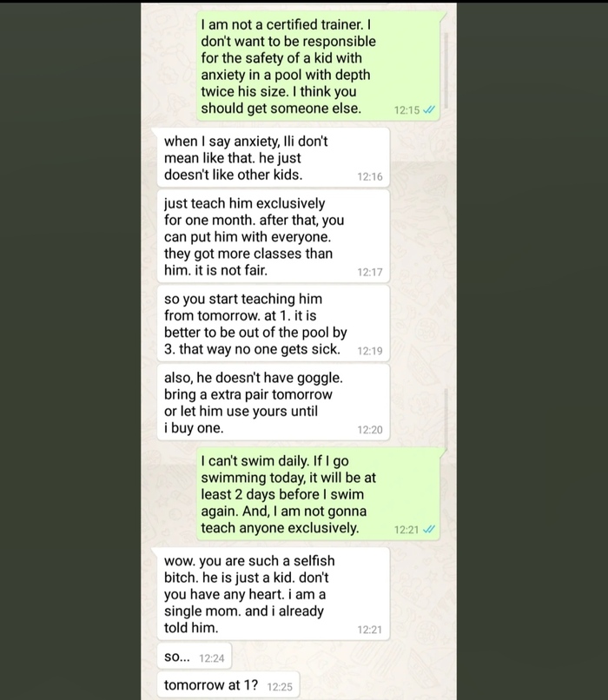
Task: Click the 12:16 timestamp
Action: tap(369, 177)
